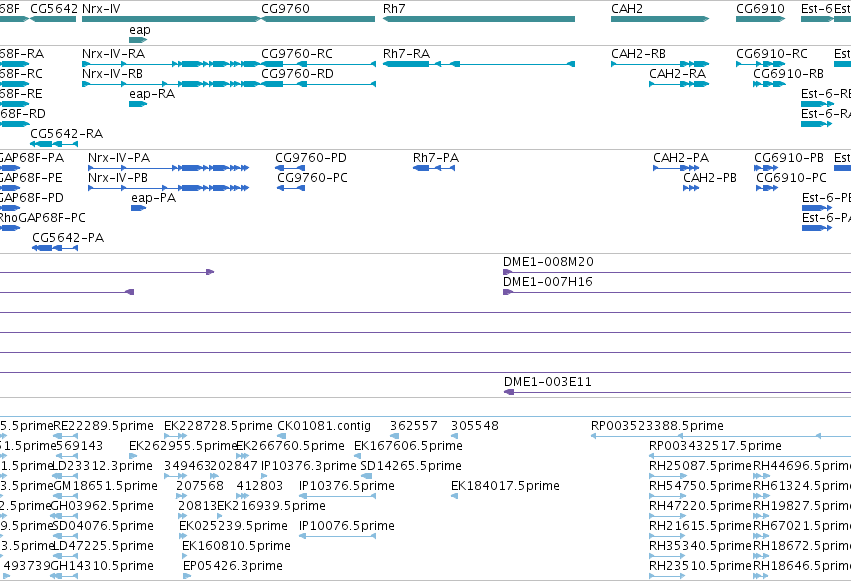Select the CG9760-RD transcript label

(297, 74)
